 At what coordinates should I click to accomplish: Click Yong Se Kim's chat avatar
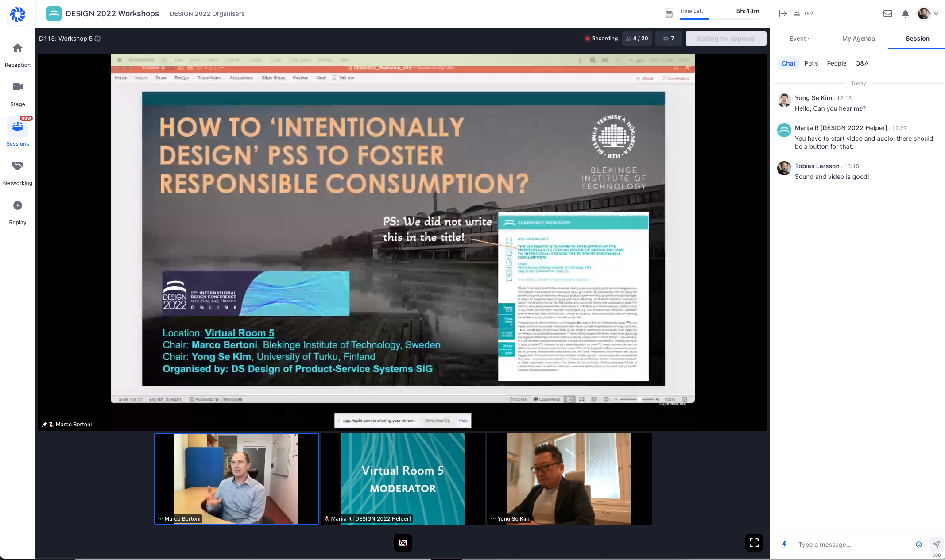[784, 100]
